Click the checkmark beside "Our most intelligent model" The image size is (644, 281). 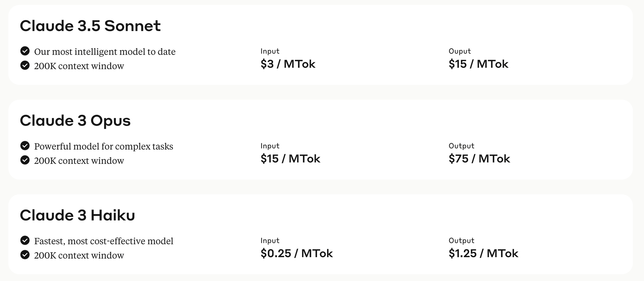pos(25,51)
